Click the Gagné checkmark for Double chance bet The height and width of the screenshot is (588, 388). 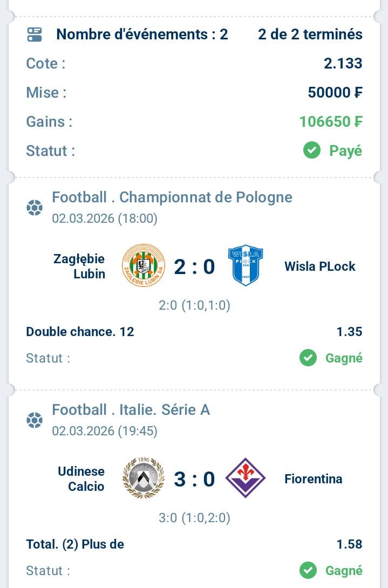(x=308, y=358)
